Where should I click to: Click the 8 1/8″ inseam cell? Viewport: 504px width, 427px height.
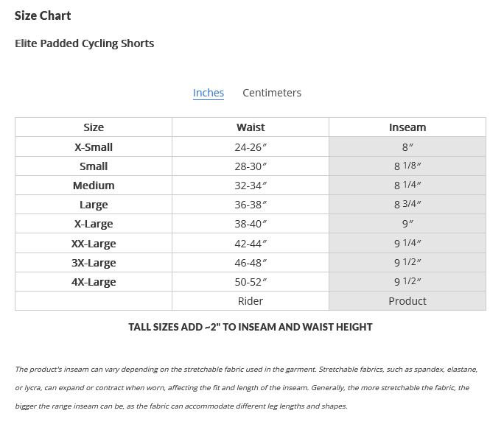[407, 166]
